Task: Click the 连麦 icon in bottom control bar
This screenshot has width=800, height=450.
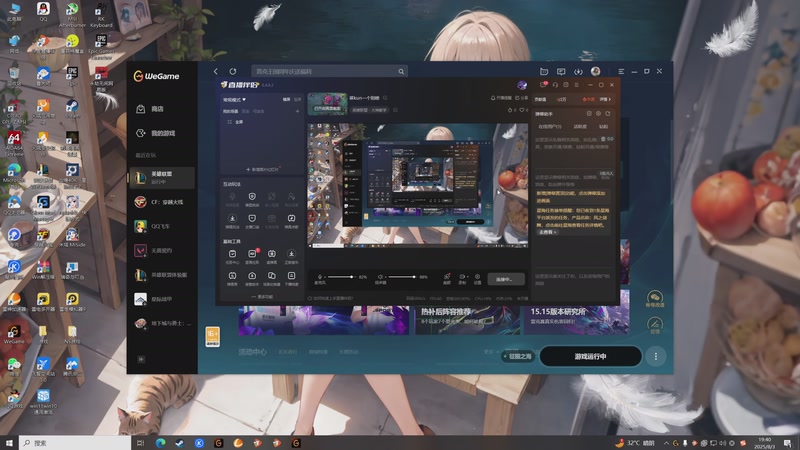Action: tap(447, 279)
